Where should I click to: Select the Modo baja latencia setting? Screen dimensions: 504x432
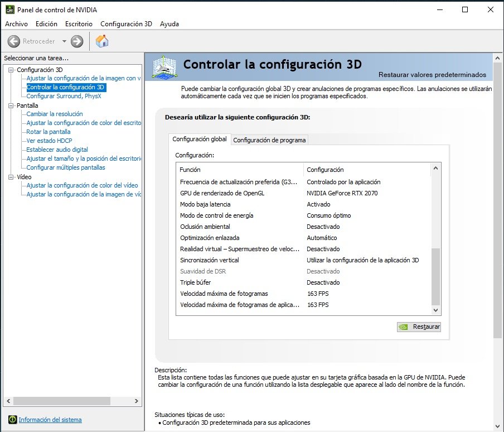pos(303,204)
